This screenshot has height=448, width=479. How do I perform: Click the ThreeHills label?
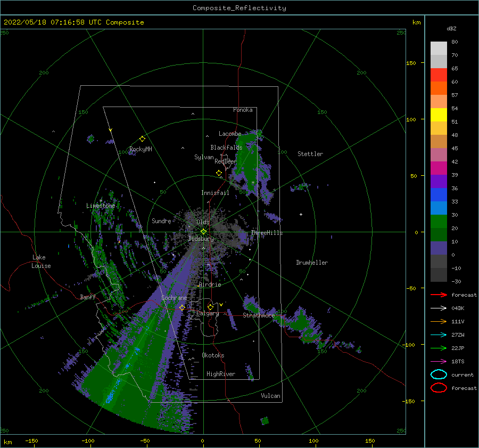click(x=267, y=233)
